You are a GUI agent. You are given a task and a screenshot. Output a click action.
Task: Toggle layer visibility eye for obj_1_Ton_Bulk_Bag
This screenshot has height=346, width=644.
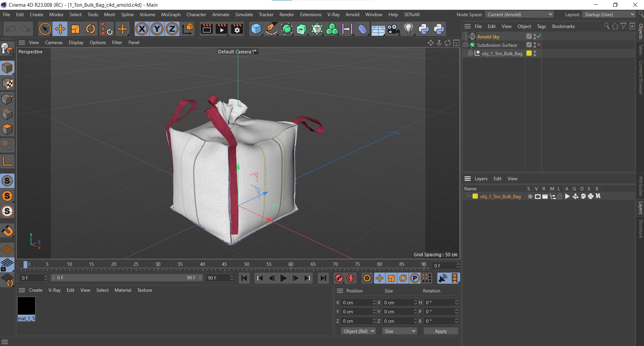(538, 196)
